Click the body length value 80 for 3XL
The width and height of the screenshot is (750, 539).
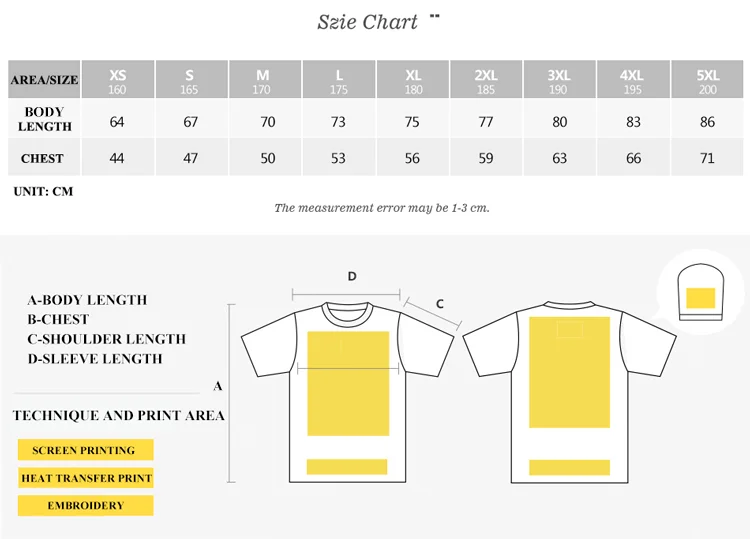point(560,122)
